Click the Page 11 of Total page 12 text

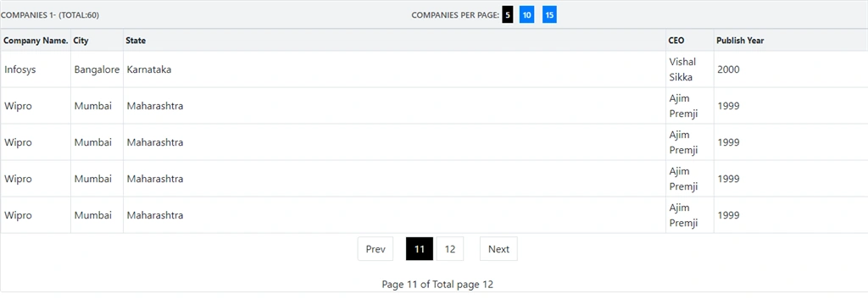click(437, 285)
